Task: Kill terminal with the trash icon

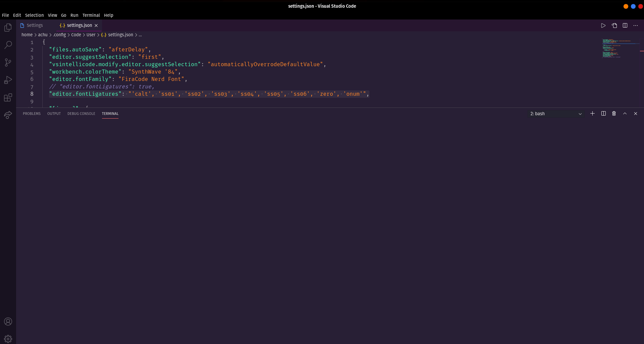Action: [x=614, y=114]
